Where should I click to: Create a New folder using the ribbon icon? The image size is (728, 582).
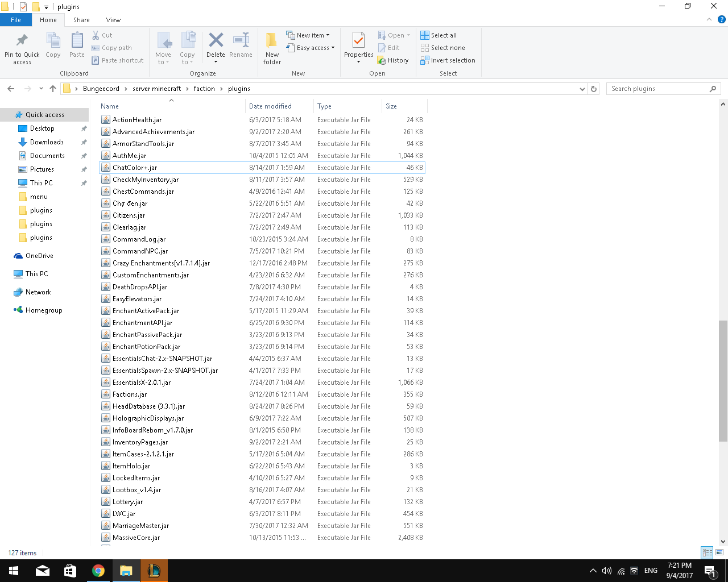[x=271, y=48]
